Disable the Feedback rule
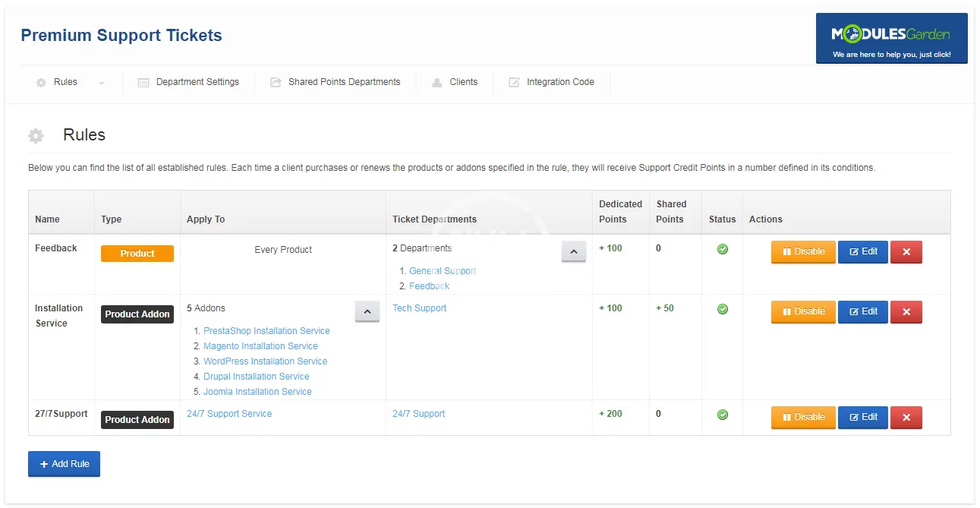 coord(803,252)
